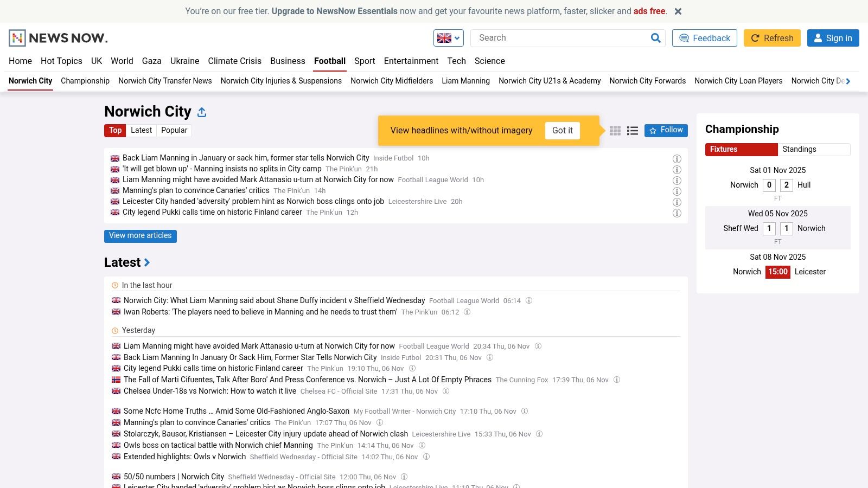The width and height of the screenshot is (868, 488).
Task: Open info icon for first top headline
Action: tap(676, 159)
